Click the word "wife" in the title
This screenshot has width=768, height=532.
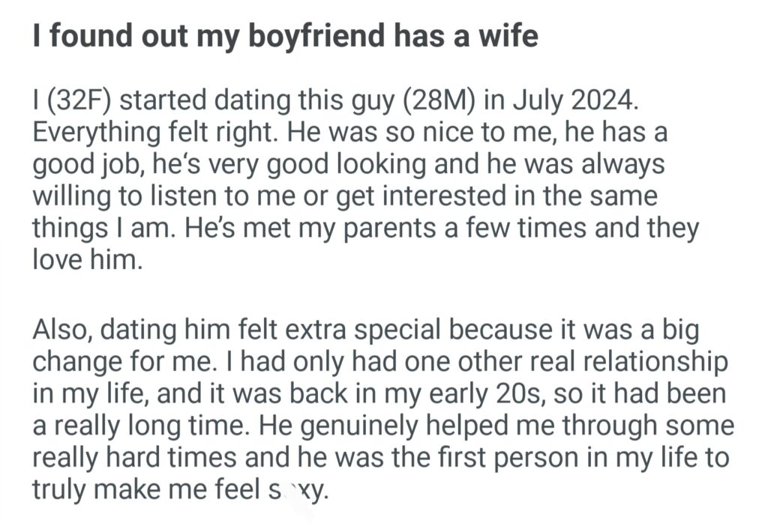pyautogui.click(x=509, y=36)
